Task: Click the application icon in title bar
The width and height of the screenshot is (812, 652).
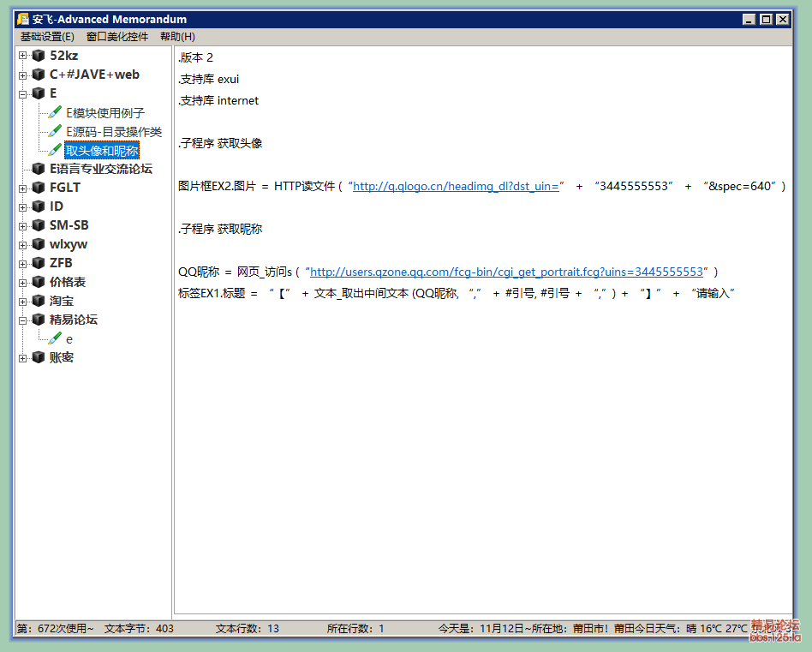Action: click(23, 19)
